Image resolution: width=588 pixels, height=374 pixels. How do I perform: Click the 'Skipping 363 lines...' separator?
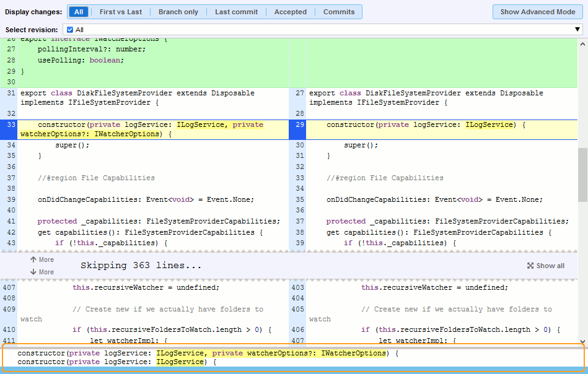(x=141, y=266)
